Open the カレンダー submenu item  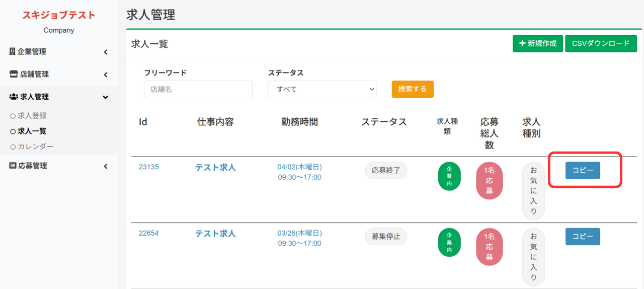[32, 147]
